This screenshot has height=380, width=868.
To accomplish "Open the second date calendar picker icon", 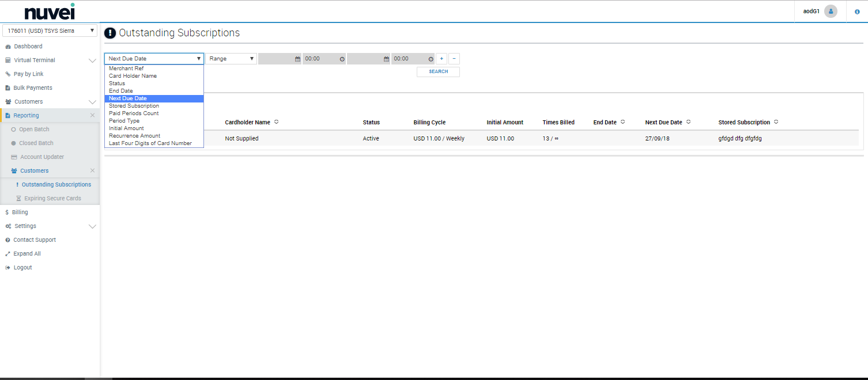I will [x=386, y=59].
